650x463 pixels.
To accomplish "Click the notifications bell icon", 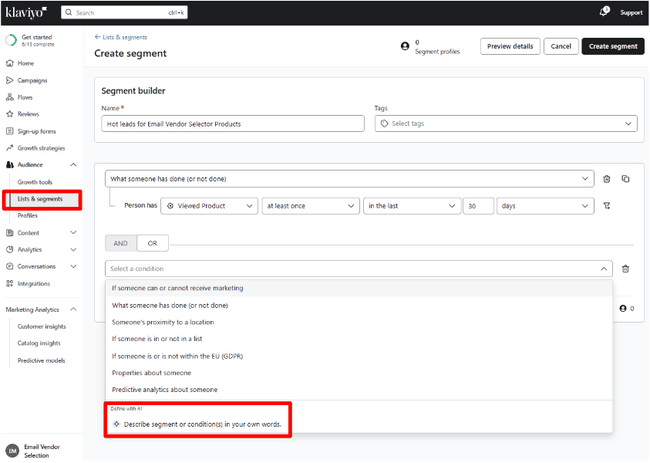I will click(603, 12).
